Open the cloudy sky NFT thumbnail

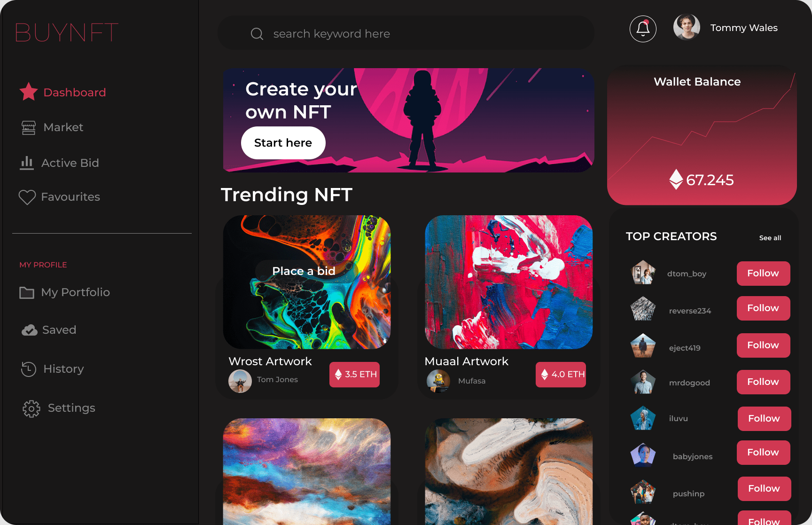pos(307,471)
